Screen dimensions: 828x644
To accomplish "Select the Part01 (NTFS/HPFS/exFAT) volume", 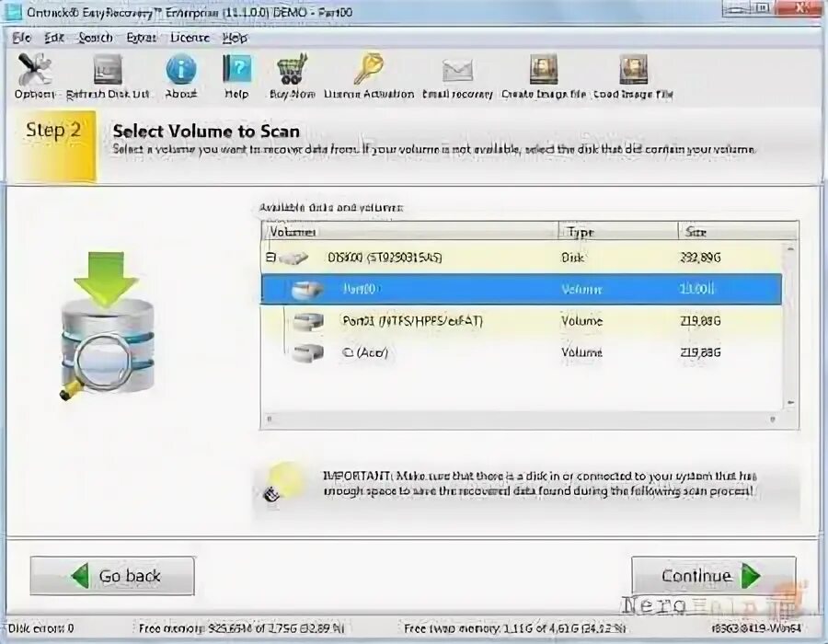I will [522, 321].
